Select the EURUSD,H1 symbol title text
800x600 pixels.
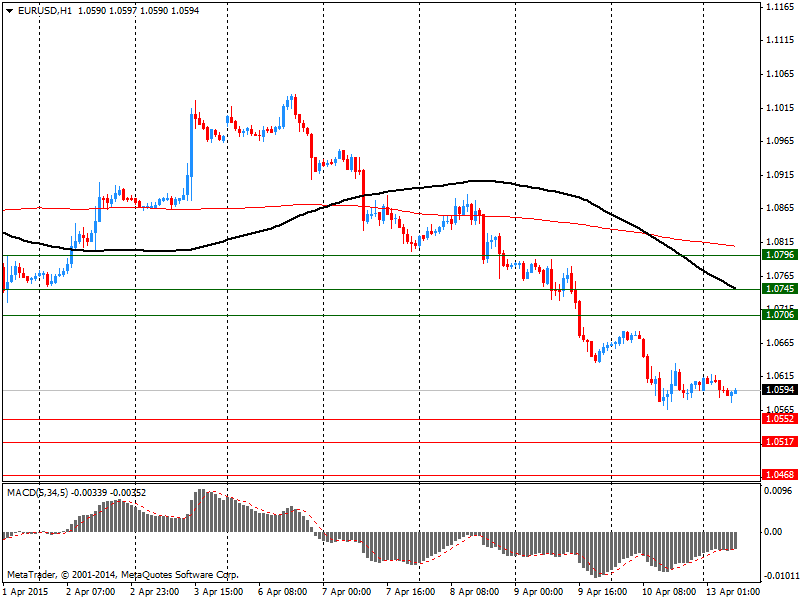point(45,11)
